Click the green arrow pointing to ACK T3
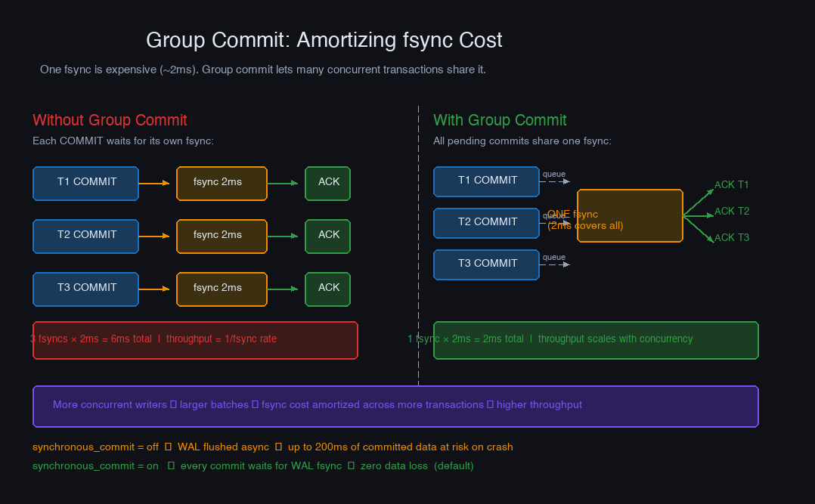The image size is (815, 504). tap(699, 230)
